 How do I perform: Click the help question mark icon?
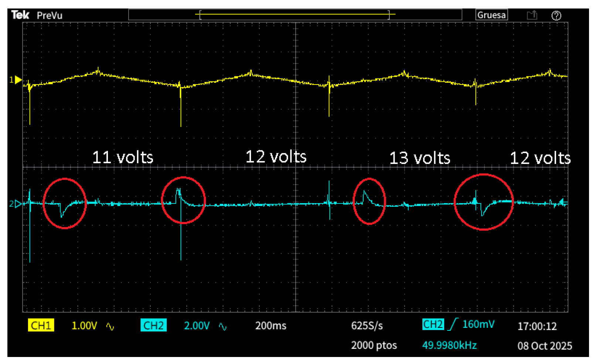click(x=556, y=16)
